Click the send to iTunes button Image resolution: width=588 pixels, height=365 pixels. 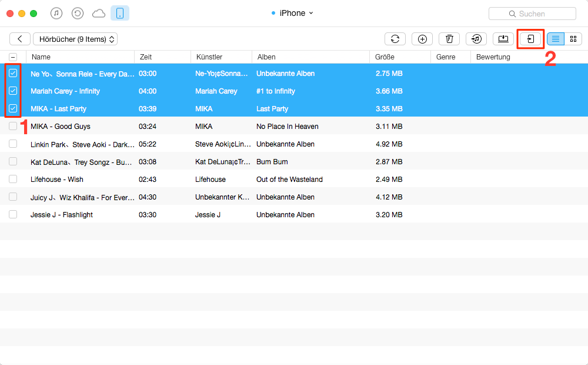pyautogui.click(x=476, y=39)
